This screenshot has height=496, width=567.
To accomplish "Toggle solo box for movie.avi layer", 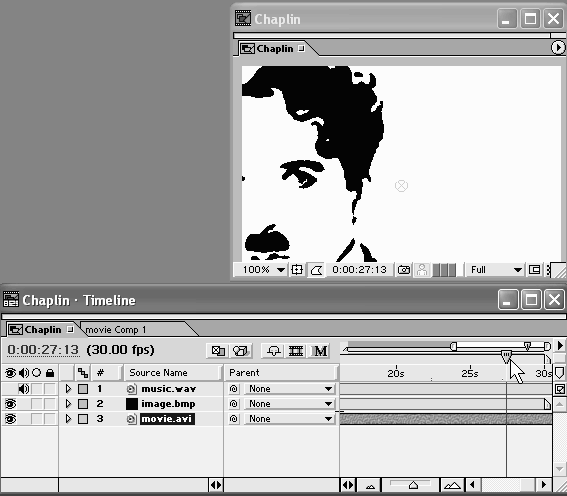I will tap(37, 419).
